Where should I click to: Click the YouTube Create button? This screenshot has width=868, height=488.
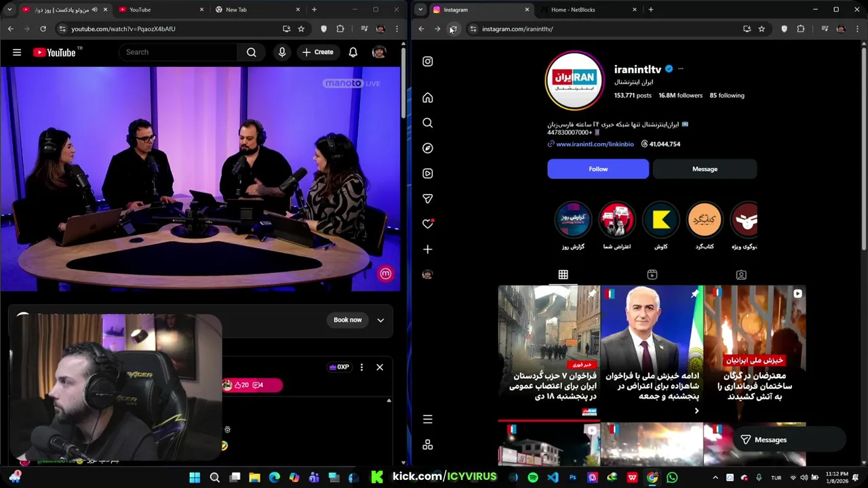(318, 52)
